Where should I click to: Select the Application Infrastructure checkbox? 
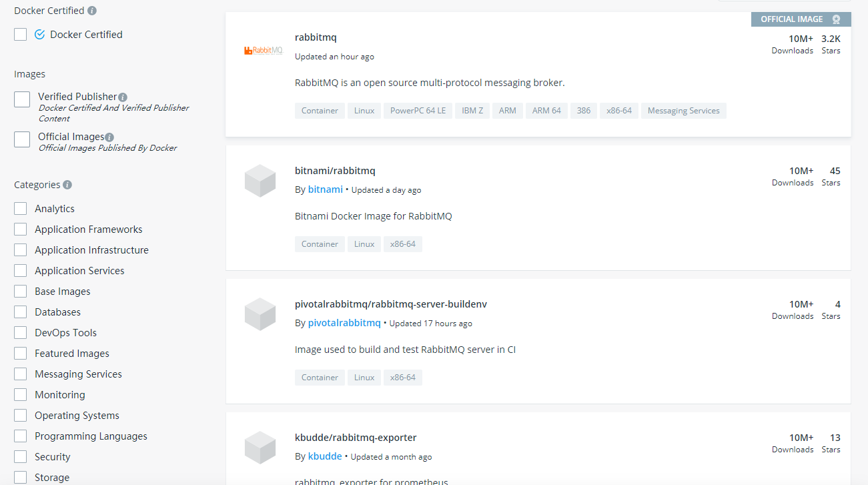[21, 250]
